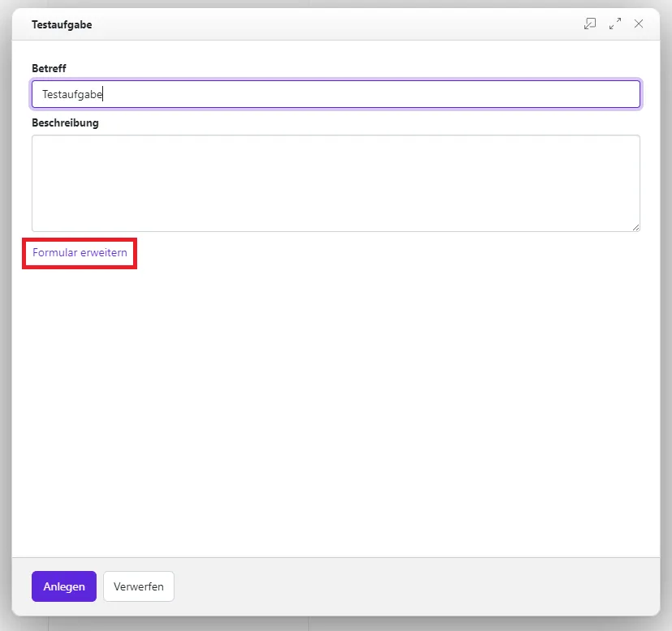Click inside the Beschreibung text area

point(335,182)
